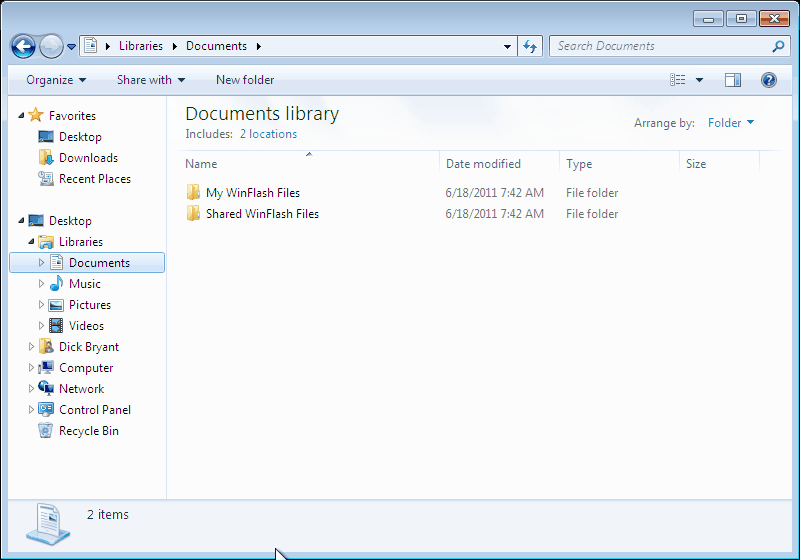Collapse the Favorites group

[21, 116]
